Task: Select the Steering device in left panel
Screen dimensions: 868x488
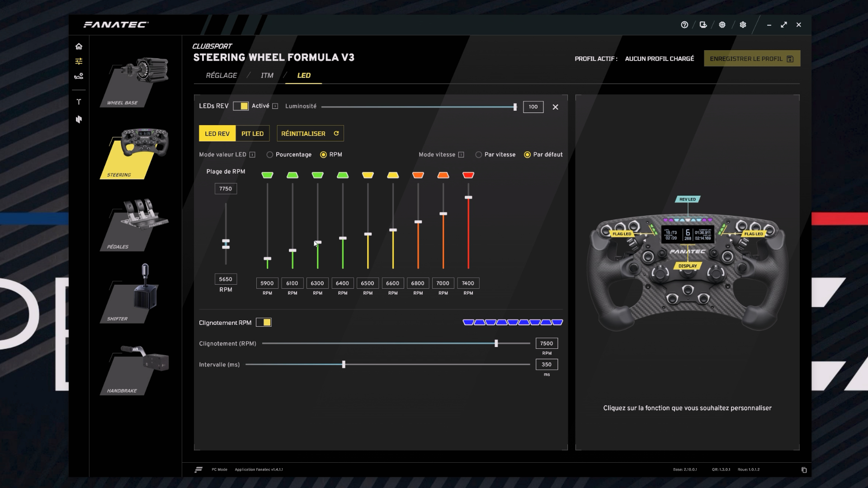Action: tap(136, 149)
